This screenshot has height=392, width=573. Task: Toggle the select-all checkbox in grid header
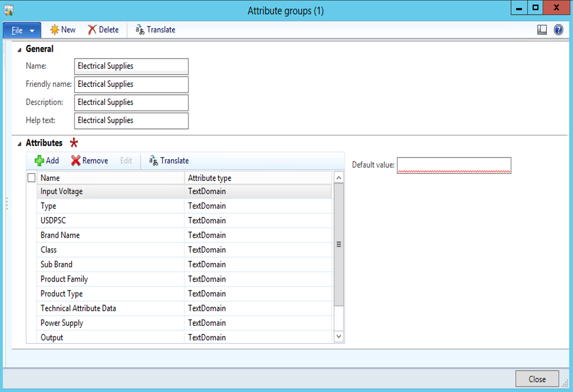[x=31, y=178]
